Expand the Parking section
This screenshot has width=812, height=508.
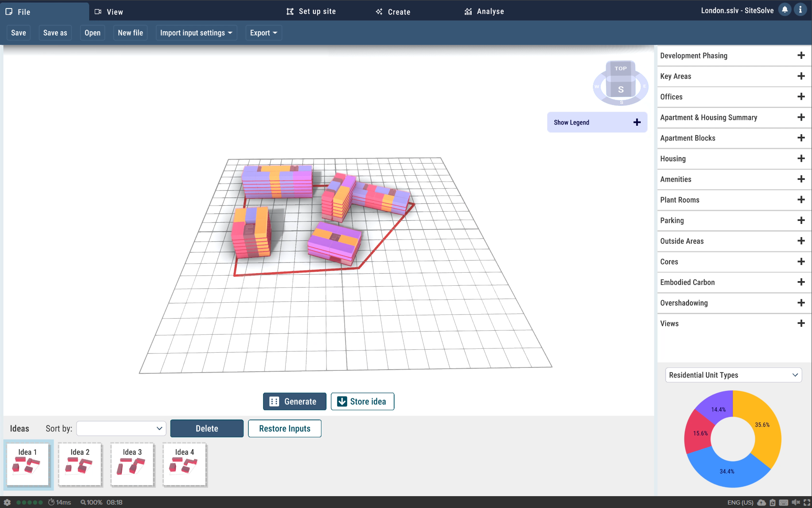point(801,221)
